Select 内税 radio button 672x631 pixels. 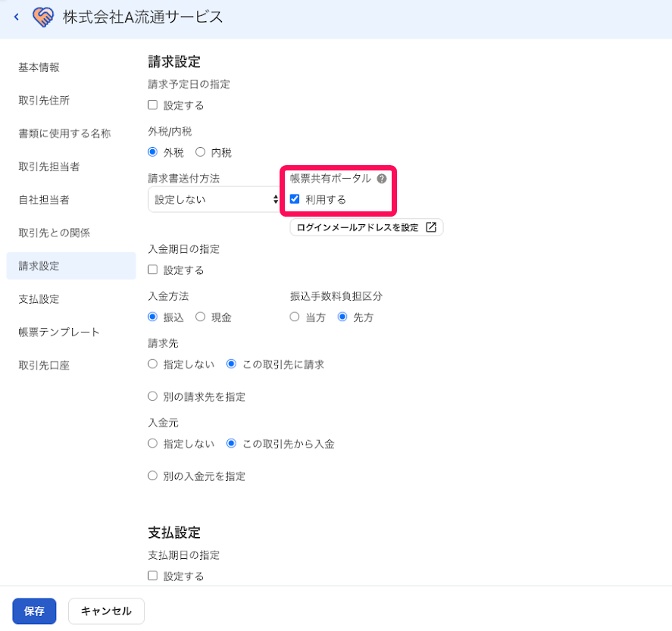pyautogui.click(x=200, y=152)
